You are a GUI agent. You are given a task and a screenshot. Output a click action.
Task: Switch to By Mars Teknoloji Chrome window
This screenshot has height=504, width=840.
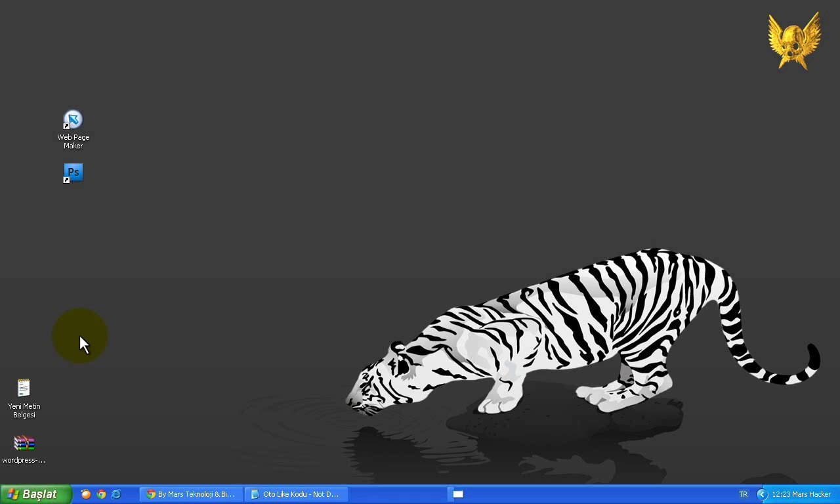(191, 494)
